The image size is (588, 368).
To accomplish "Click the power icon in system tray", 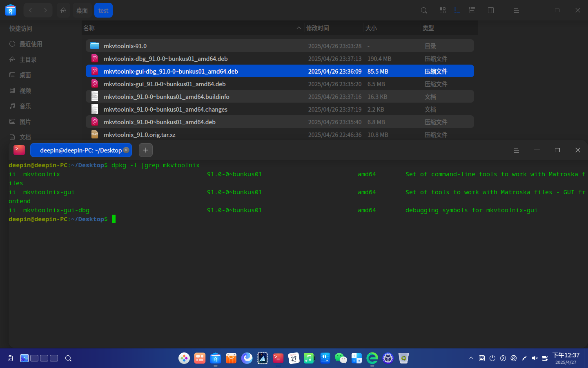I will click(492, 358).
